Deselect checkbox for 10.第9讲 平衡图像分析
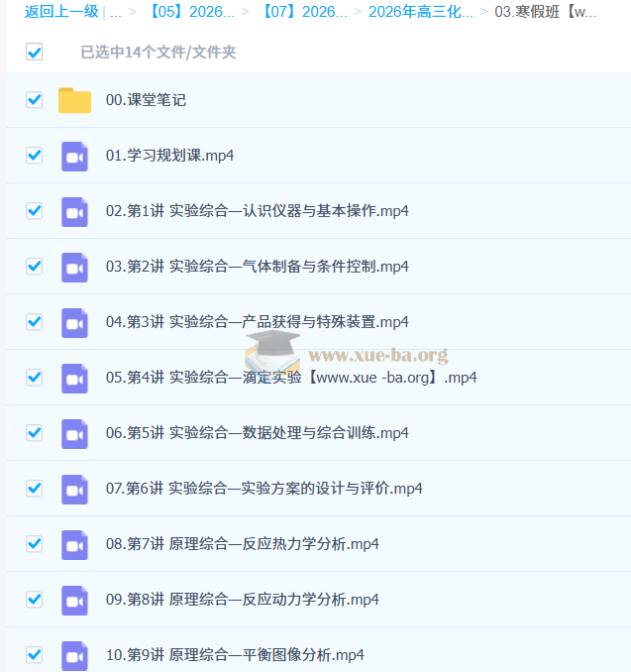631x672 pixels. tap(34, 655)
